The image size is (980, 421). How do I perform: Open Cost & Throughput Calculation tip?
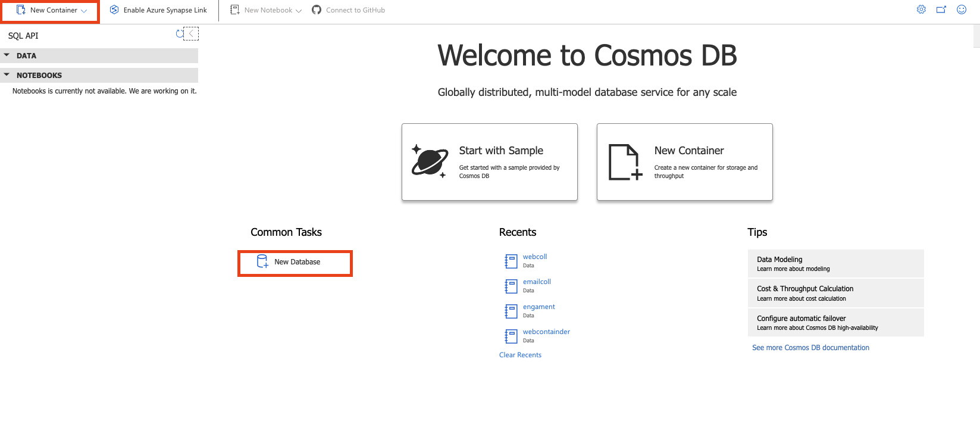[x=835, y=293]
